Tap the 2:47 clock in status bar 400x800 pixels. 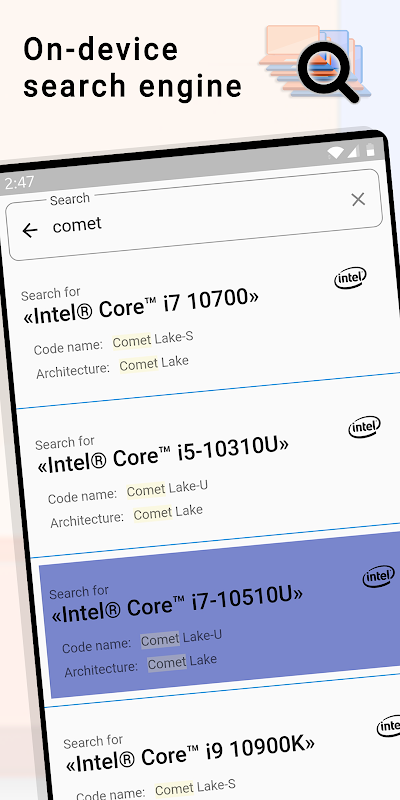19,182
